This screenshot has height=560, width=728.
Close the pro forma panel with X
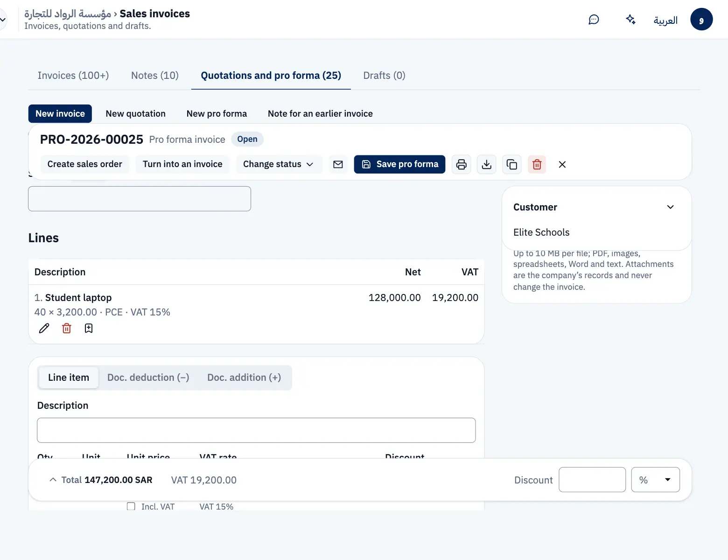tap(562, 164)
